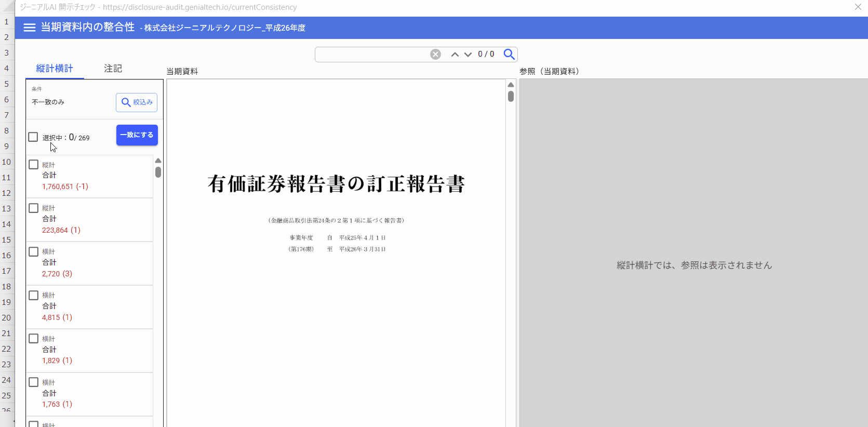Click the document title 有価証券報告書の訂正報告書
The image size is (868, 427).
(336, 184)
